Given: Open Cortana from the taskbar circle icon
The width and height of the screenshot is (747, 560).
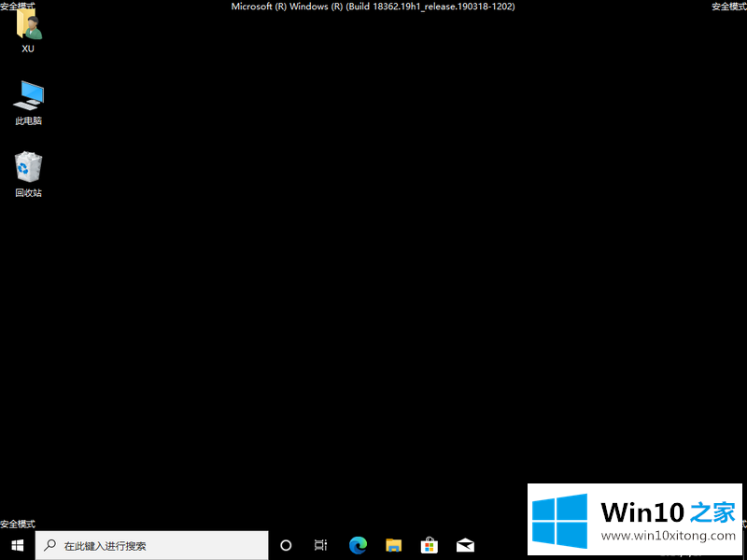Looking at the screenshot, I should pyautogui.click(x=286, y=545).
